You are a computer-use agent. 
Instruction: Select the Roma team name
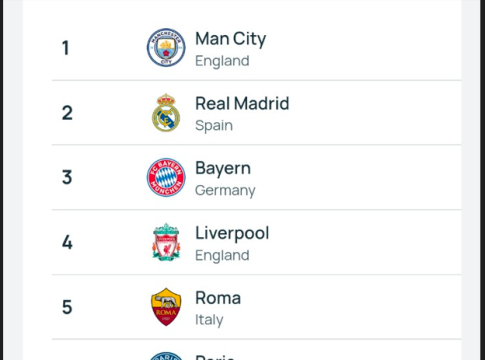click(218, 298)
